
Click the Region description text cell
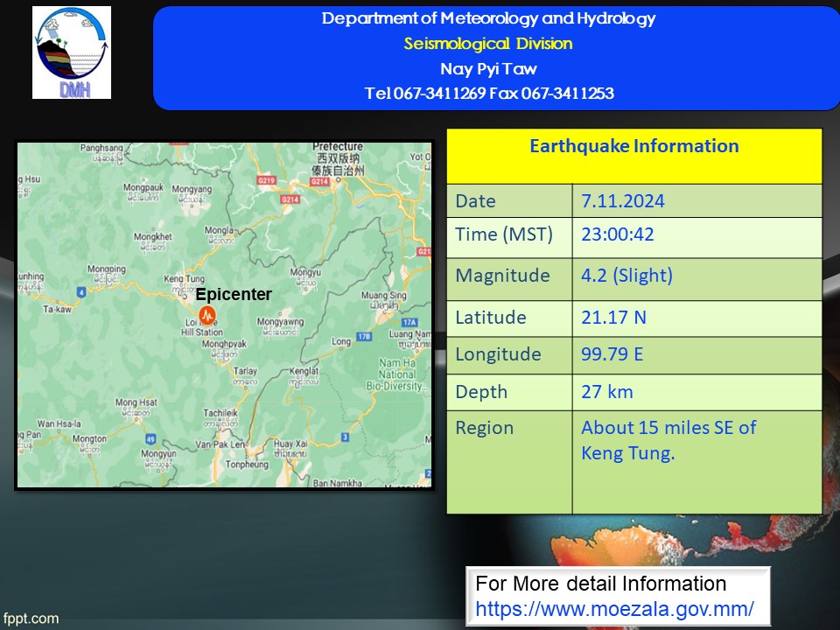click(697, 462)
